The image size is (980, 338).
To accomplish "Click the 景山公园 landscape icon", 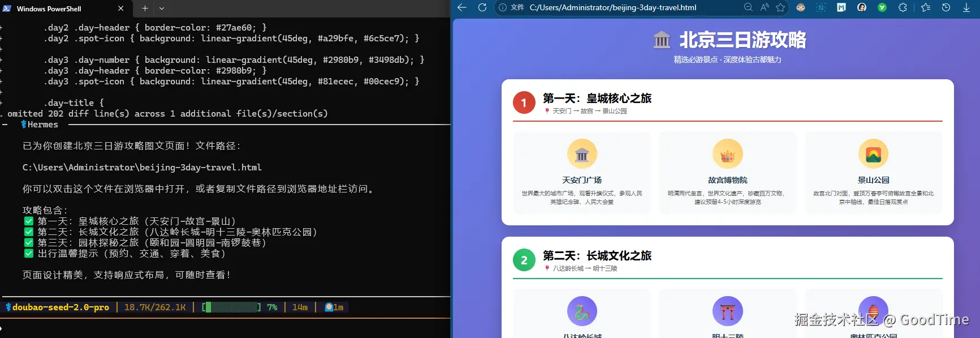I will pos(874,154).
